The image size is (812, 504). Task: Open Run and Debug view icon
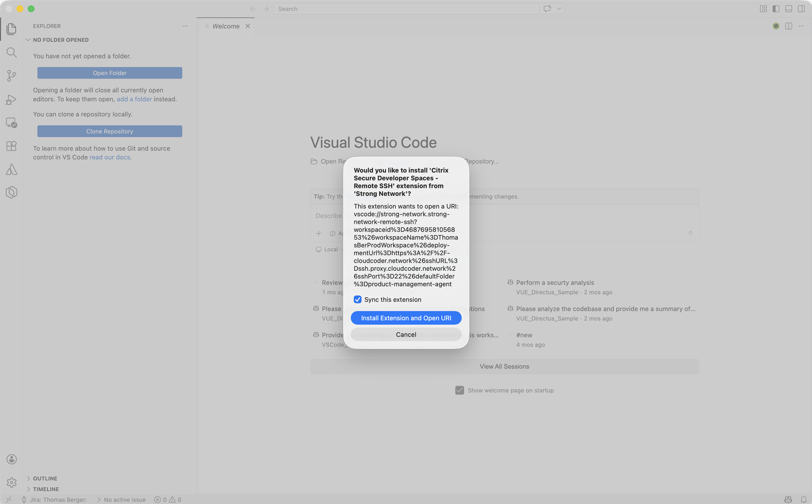11,99
